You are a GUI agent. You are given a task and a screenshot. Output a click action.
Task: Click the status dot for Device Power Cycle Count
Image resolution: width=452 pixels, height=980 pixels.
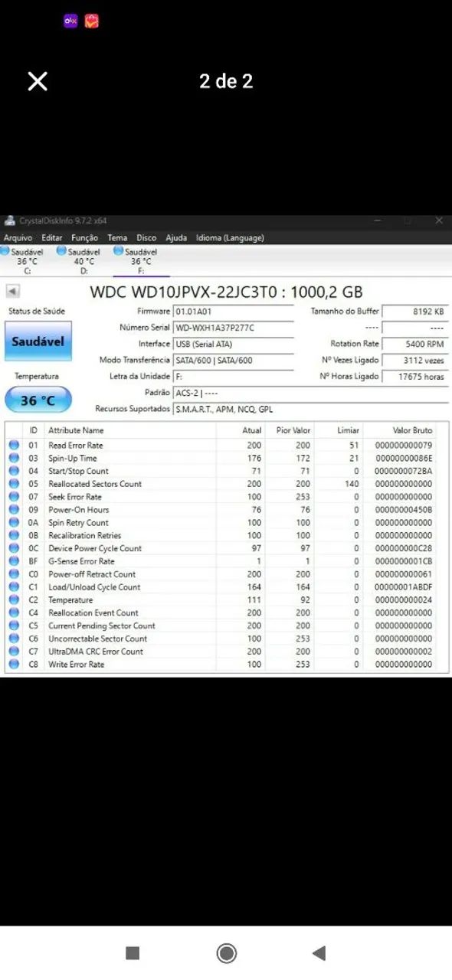pos(14,548)
